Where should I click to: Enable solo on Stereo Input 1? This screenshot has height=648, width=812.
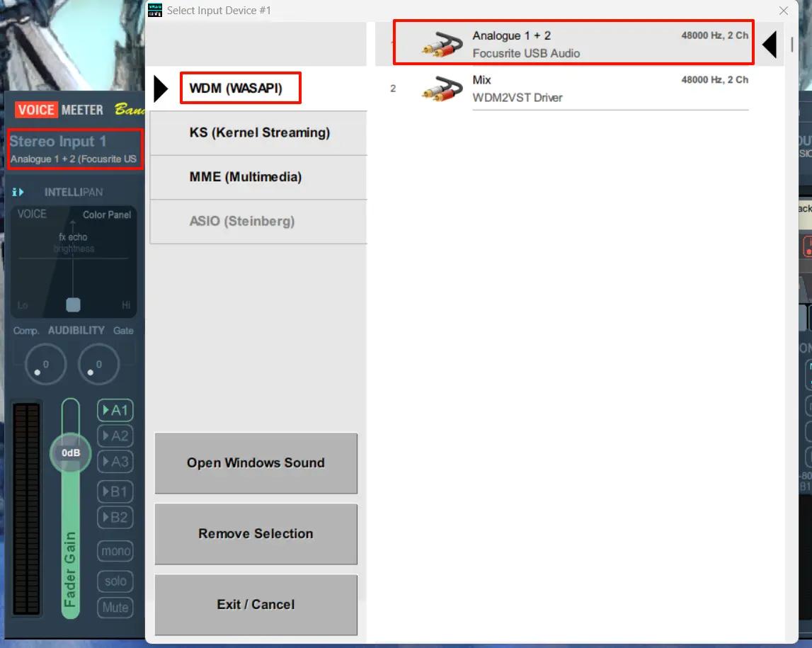tap(115, 581)
